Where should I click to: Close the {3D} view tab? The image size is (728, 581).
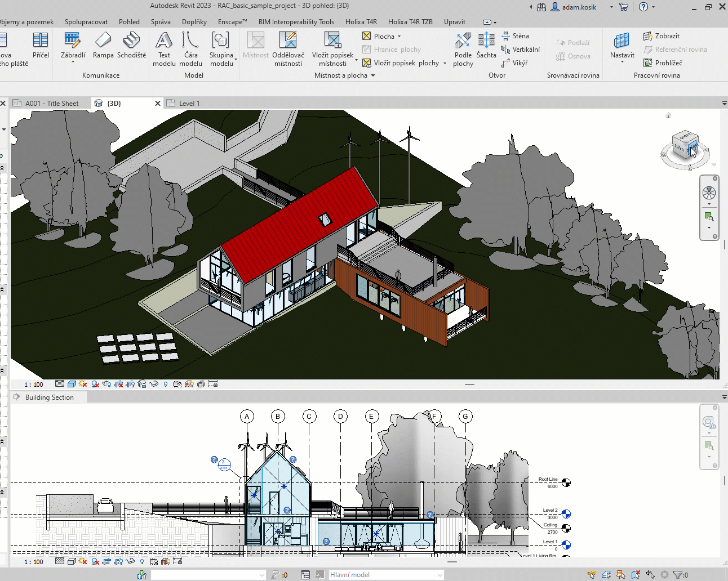[158, 104]
